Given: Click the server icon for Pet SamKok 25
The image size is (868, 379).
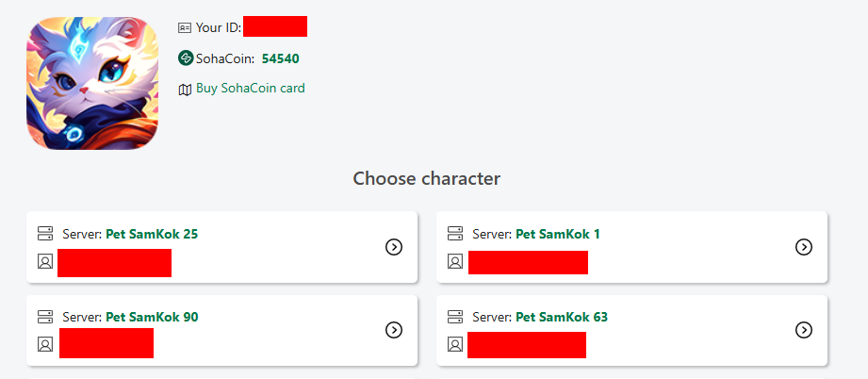Looking at the screenshot, I should coord(45,234).
